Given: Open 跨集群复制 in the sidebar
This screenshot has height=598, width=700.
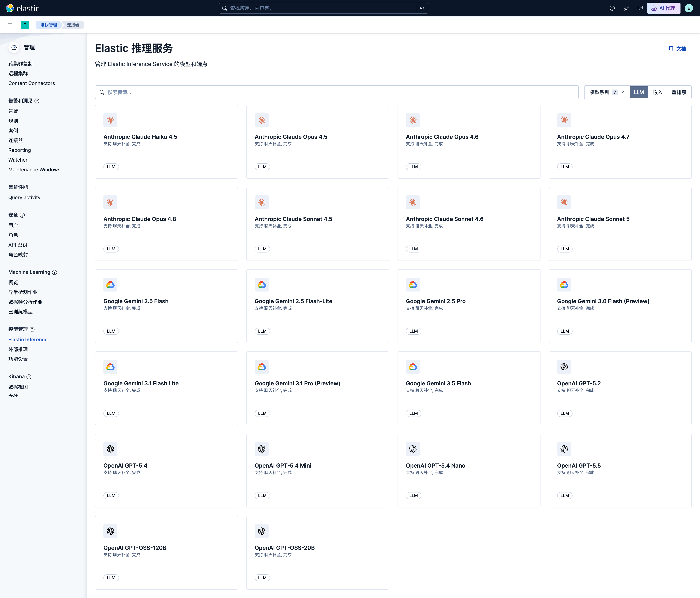Looking at the screenshot, I should [21, 64].
